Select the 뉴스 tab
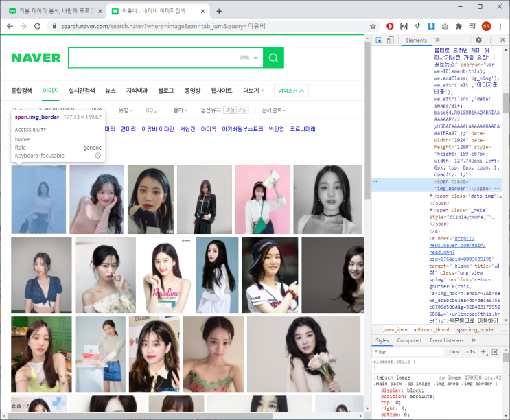The image size is (510, 420). pos(111,91)
